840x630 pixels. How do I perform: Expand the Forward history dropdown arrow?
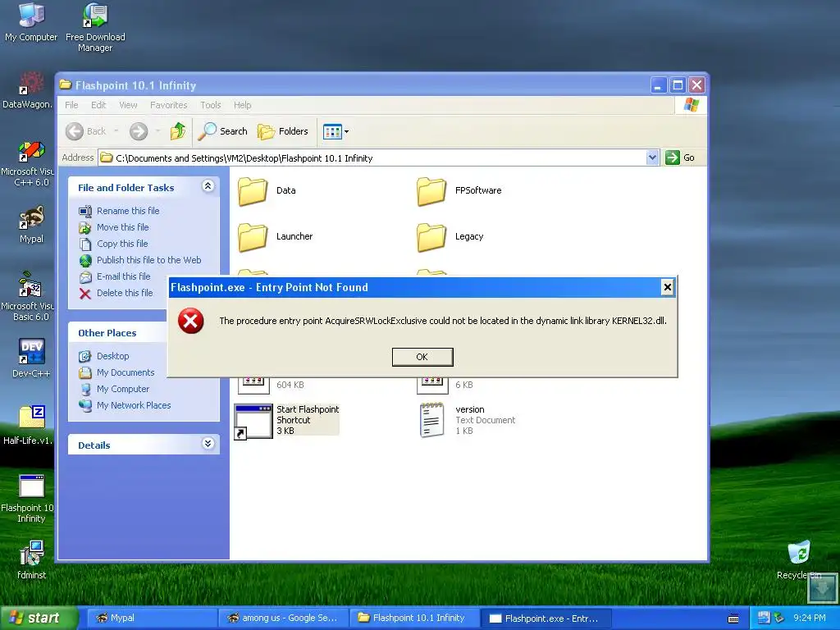[157, 131]
